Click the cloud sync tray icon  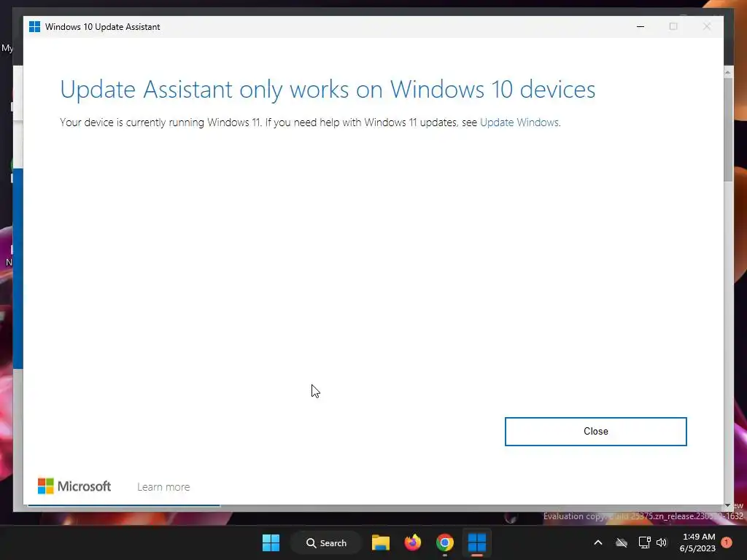click(622, 542)
